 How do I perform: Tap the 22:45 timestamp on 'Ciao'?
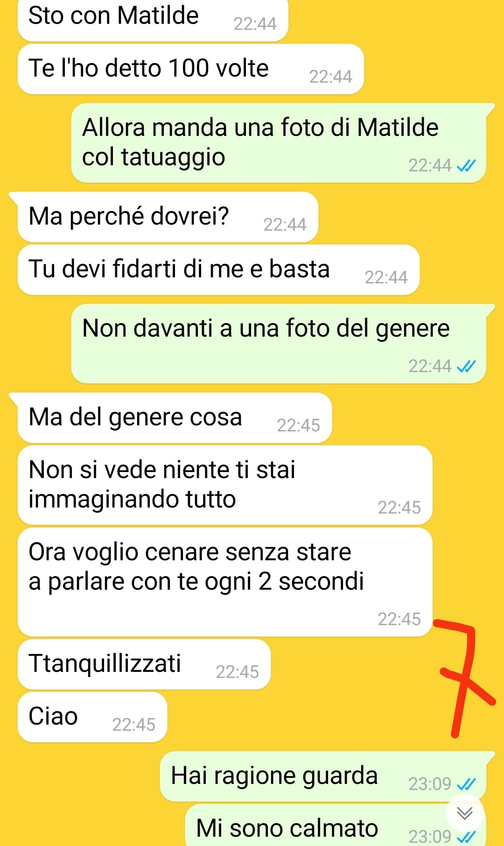click(x=133, y=725)
